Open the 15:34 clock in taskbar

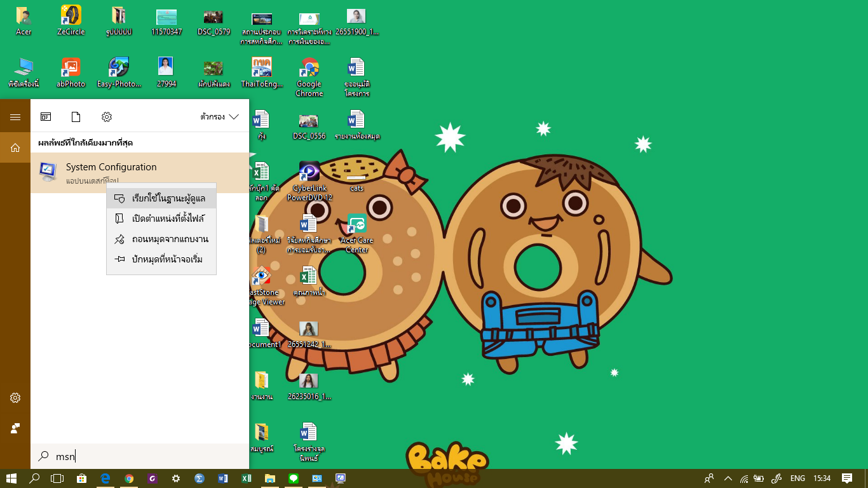click(822, 478)
